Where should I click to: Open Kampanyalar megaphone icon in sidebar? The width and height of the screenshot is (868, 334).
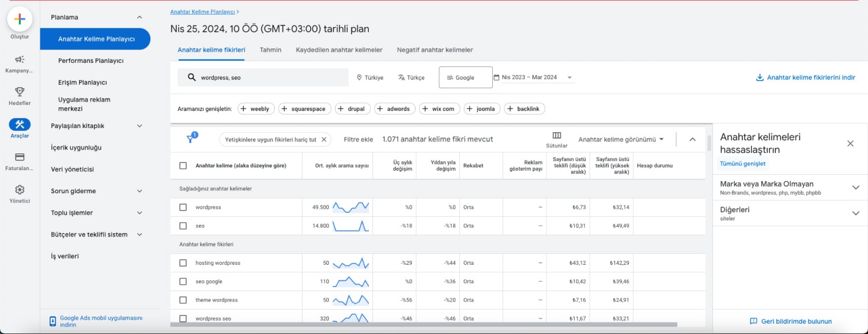pyautogui.click(x=20, y=59)
